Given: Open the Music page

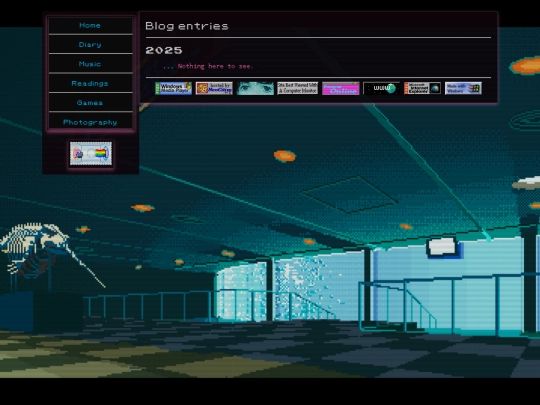Looking at the screenshot, I should pyautogui.click(x=90, y=64).
